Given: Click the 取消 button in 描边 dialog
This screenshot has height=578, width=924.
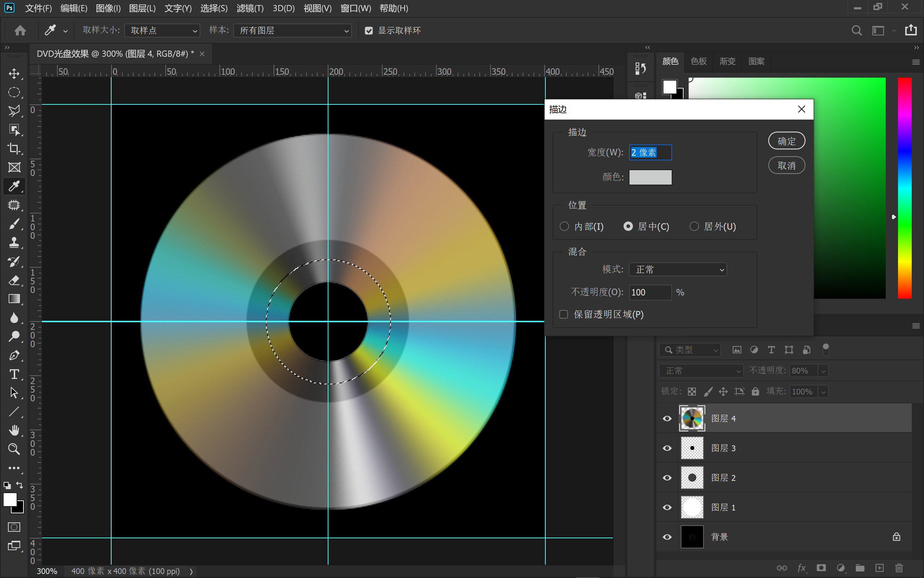Looking at the screenshot, I should pyautogui.click(x=786, y=165).
